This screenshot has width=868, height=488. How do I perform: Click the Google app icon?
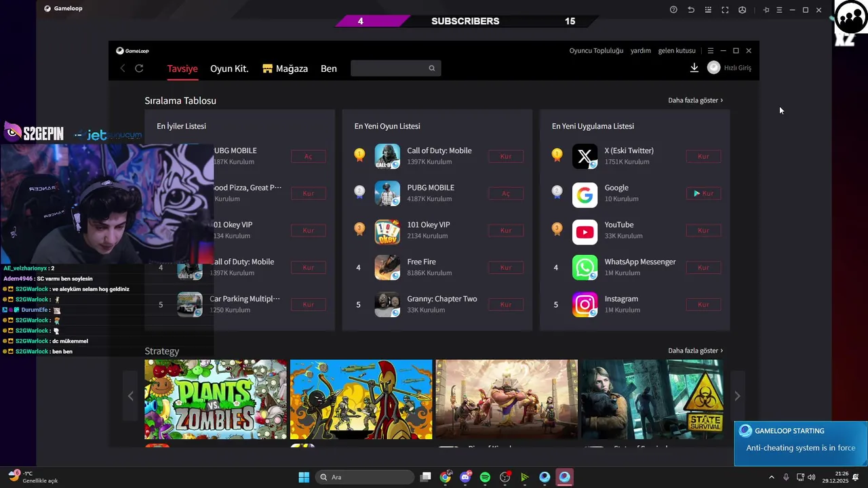[585, 195]
